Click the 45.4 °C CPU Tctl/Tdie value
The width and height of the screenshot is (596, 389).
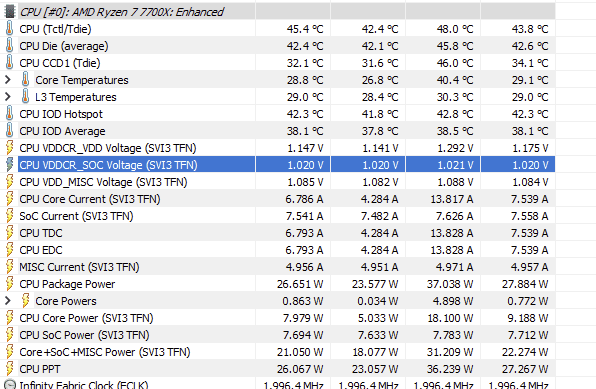click(305, 29)
